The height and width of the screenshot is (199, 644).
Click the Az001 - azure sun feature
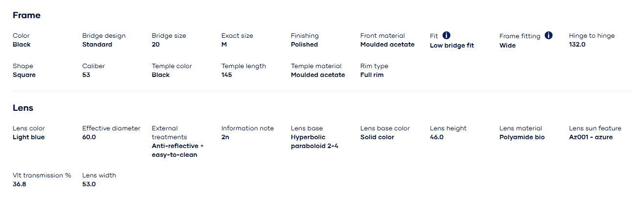591,137
